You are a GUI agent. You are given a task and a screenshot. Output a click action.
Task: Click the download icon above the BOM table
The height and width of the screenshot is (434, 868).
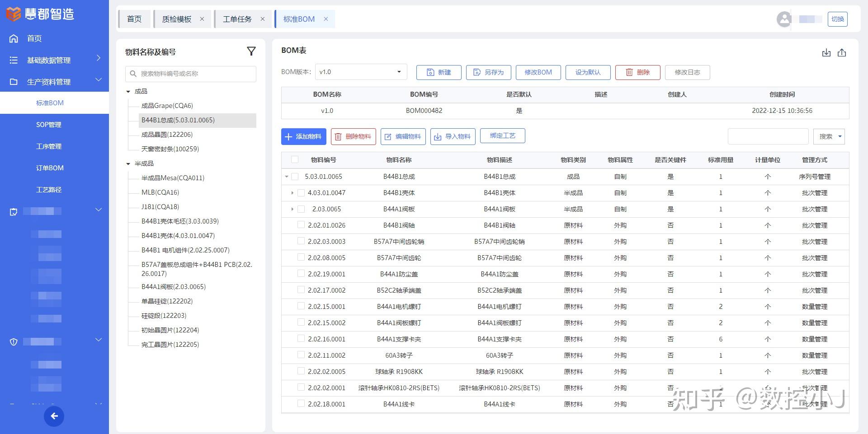coord(826,52)
